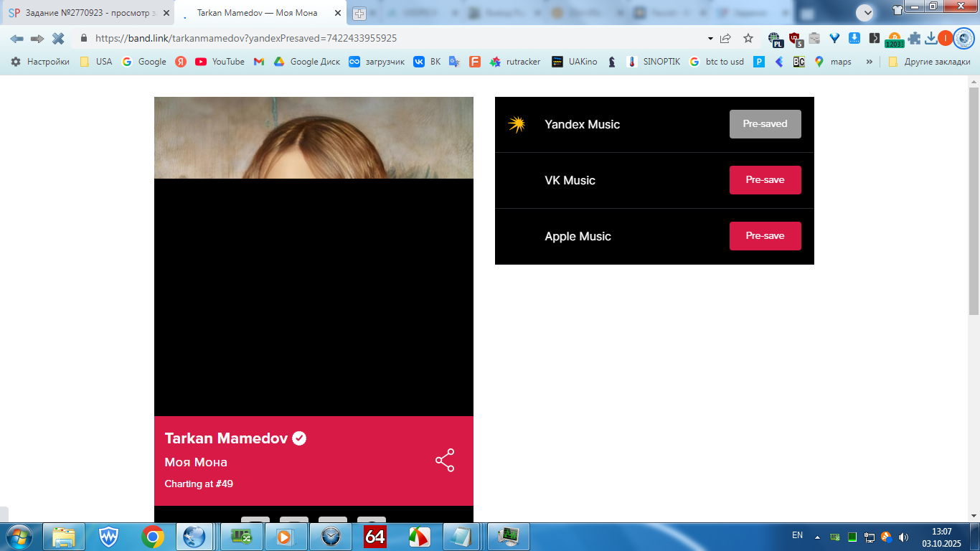Viewport: 980px width, 551px height.
Task: Click the chess knight bookmark icon
Action: pos(612,62)
